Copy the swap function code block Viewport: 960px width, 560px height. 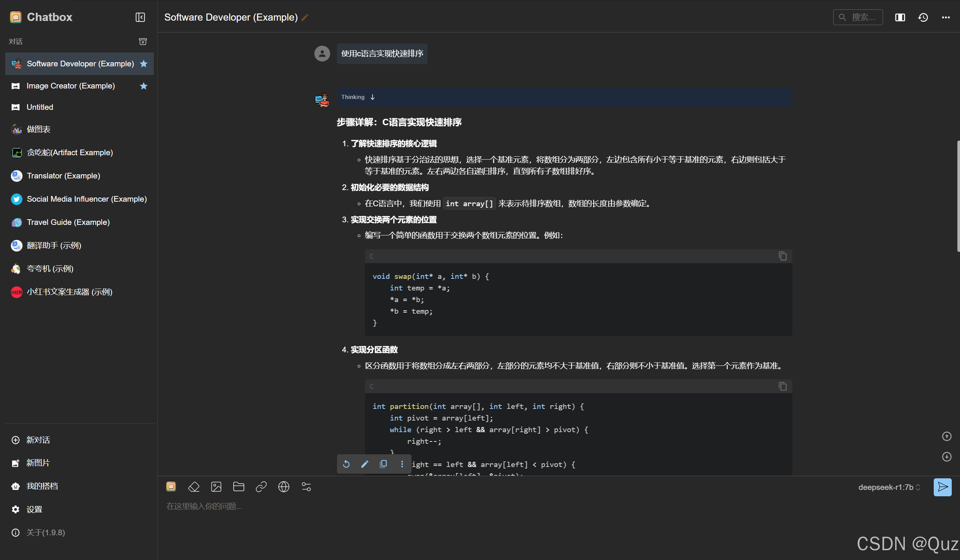coord(783,256)
